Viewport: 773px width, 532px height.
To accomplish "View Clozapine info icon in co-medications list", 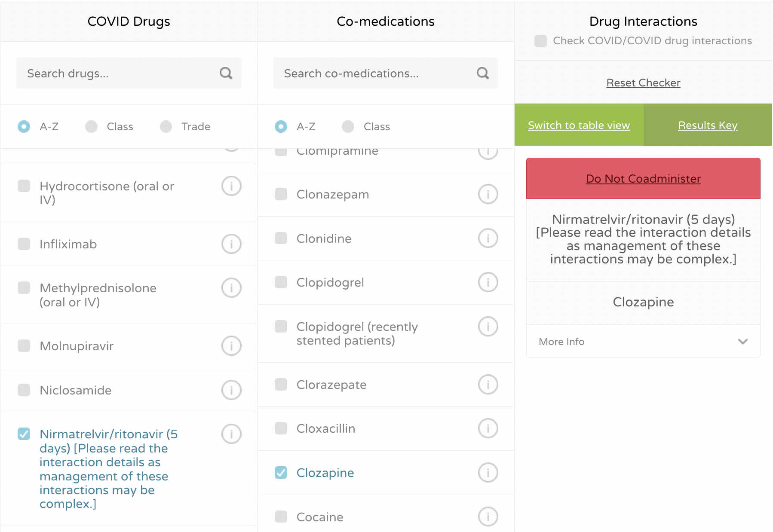I will (x=488, y=473).
